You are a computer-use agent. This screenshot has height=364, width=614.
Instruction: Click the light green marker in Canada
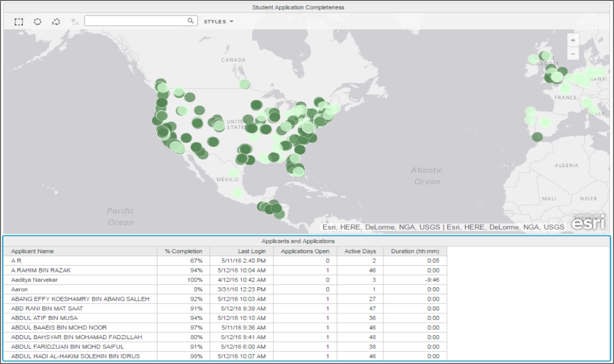click(245, 84)
